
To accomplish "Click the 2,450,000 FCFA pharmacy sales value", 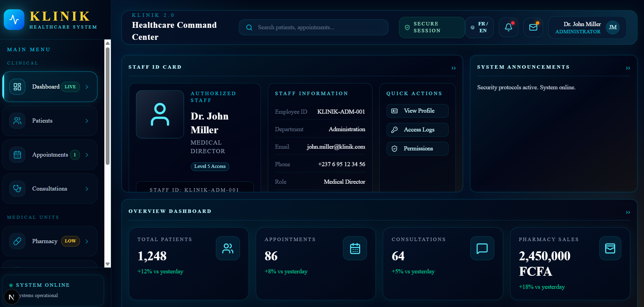I will click(545, 264).
